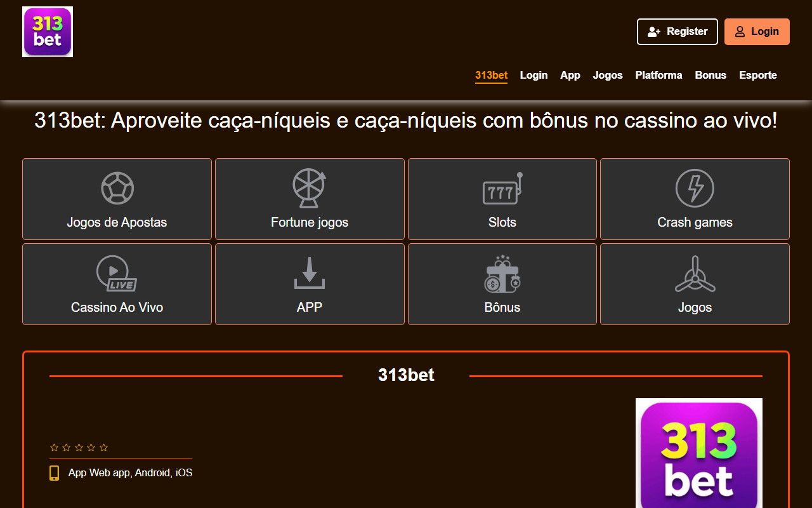Click the Cassino Ao Vivo label
Viewport: 812px width, 508px height.
[x=117, y=307]
